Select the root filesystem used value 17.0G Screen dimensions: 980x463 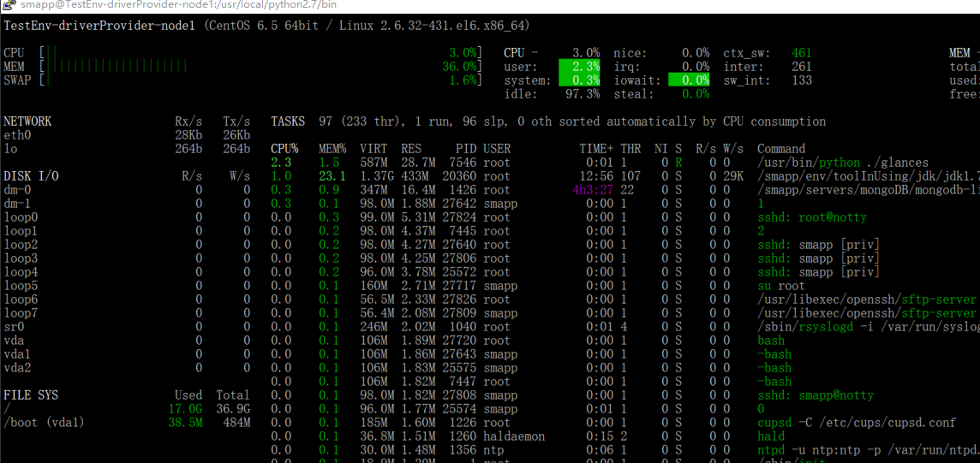click(186, 409)
